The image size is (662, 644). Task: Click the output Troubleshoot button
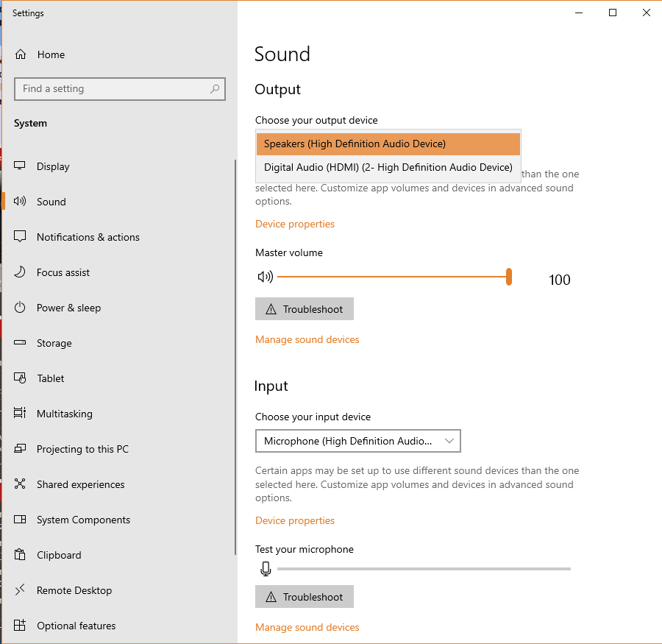(304, 309)
